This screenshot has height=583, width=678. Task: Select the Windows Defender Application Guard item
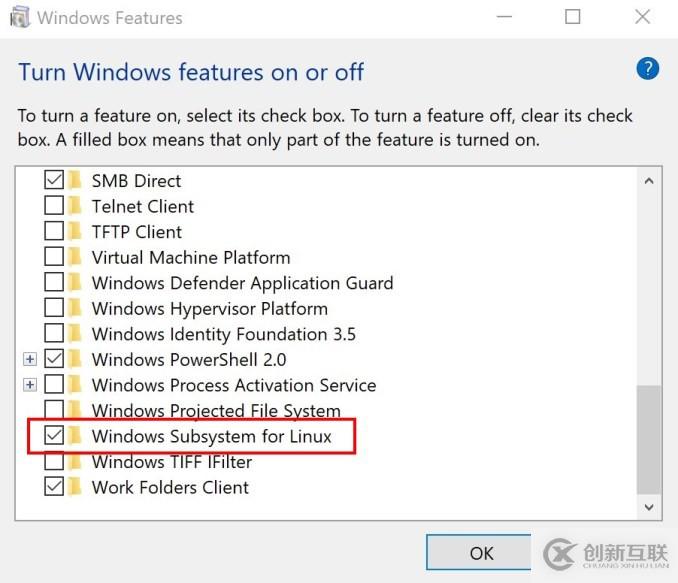[242, 283]
